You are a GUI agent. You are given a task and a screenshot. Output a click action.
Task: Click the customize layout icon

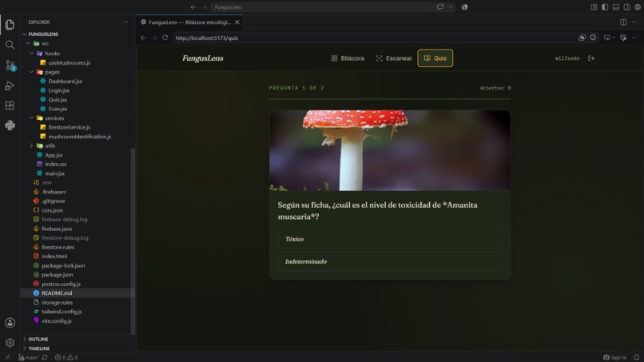[594, 7]
